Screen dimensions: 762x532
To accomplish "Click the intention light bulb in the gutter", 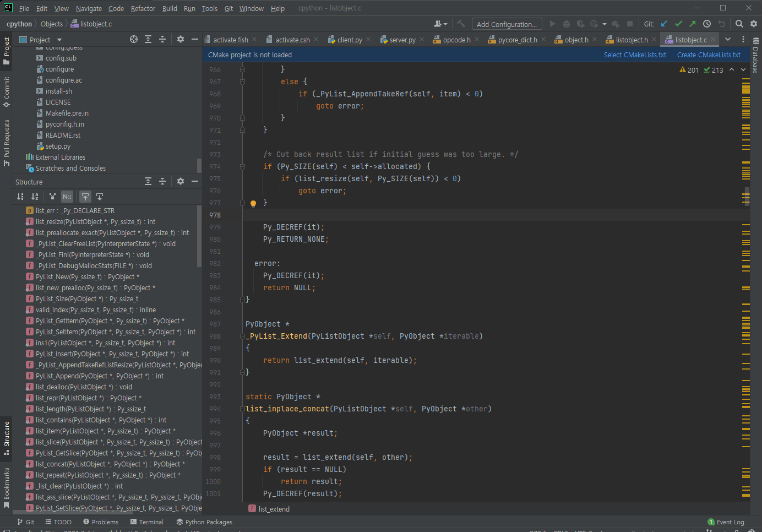I will tap(253, 203).
